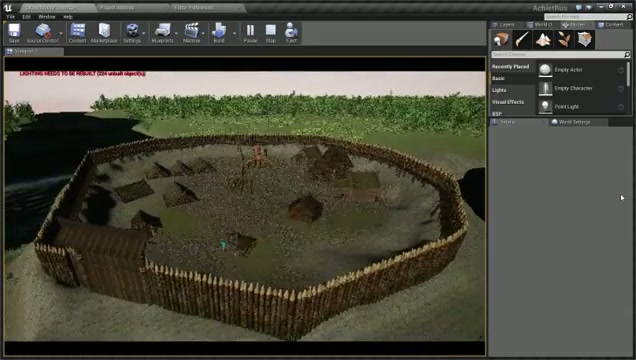
Task: Open the Help menu
Action: coord(68,17)
